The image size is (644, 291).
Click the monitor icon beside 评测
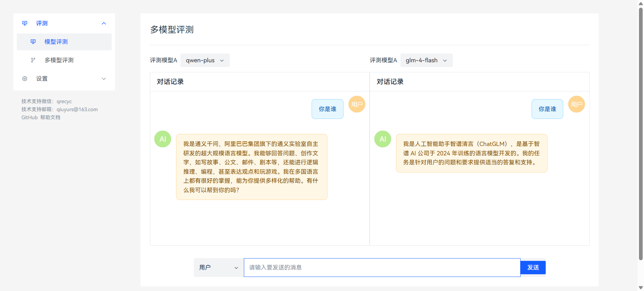click(25, 23)
